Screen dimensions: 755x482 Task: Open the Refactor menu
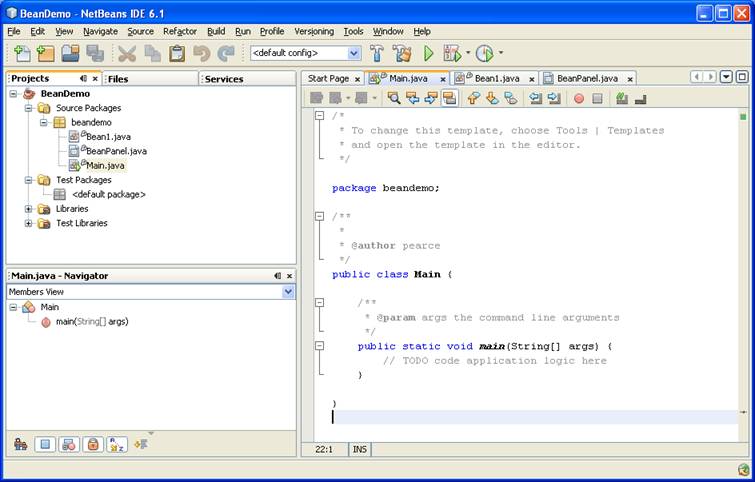180,31
